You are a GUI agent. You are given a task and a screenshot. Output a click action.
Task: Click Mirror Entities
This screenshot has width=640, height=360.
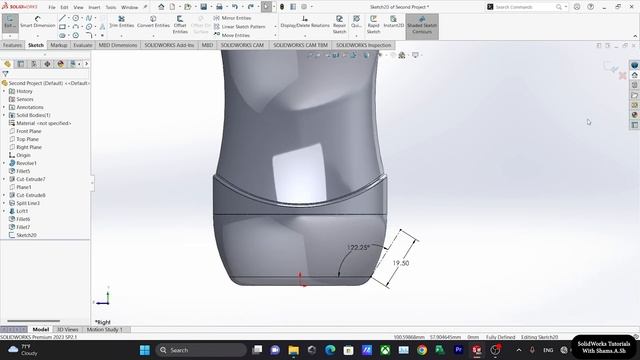pyautogui.click(x=232, y=18)
